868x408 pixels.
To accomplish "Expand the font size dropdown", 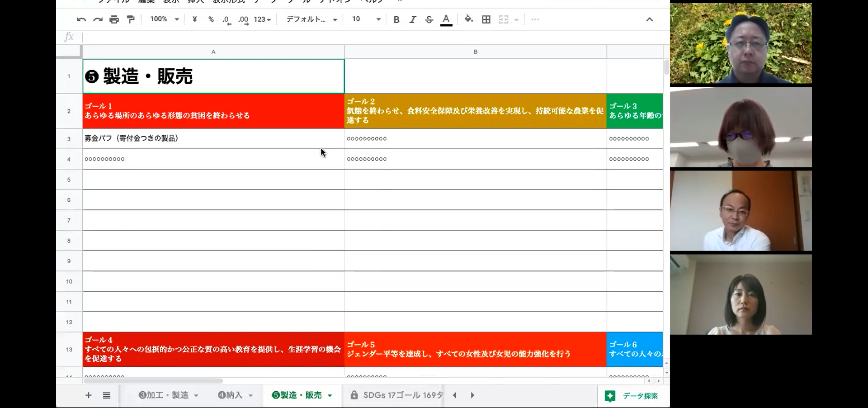I will tap(378, 19).
